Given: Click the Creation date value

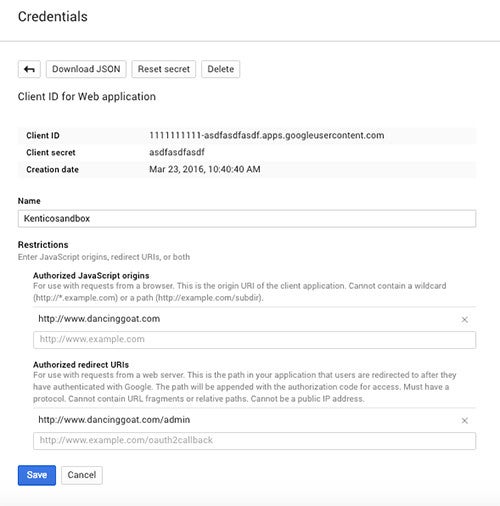Looking at the screenshot, I should point(205,169).
